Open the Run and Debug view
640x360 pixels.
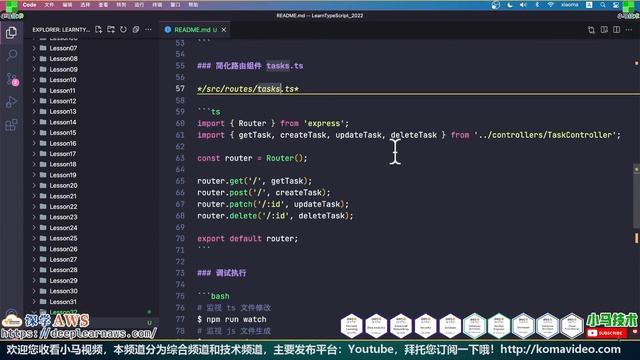click(11, 102)
